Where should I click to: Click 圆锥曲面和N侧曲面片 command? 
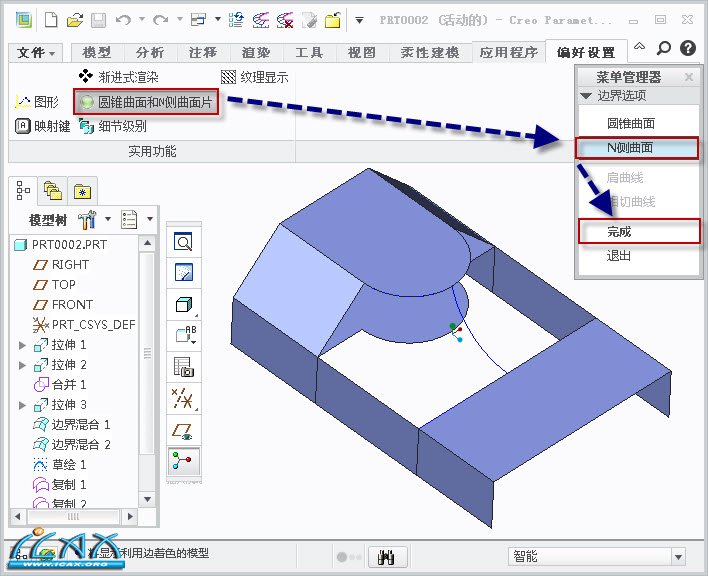[146, 102]
